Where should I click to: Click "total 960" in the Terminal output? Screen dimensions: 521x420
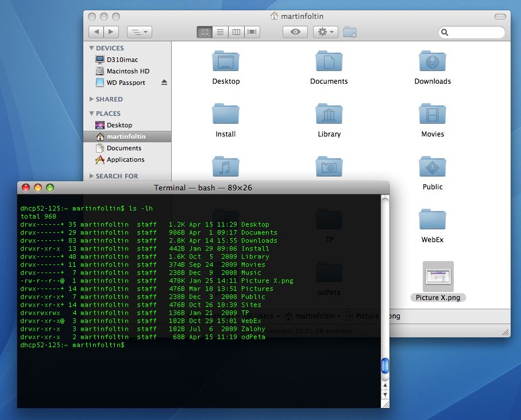tap(38, 216)
